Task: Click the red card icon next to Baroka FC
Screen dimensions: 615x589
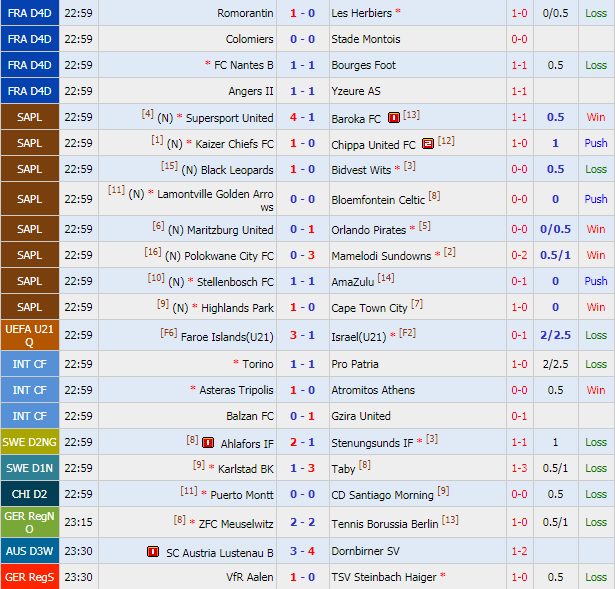Action: click(394, 118)
